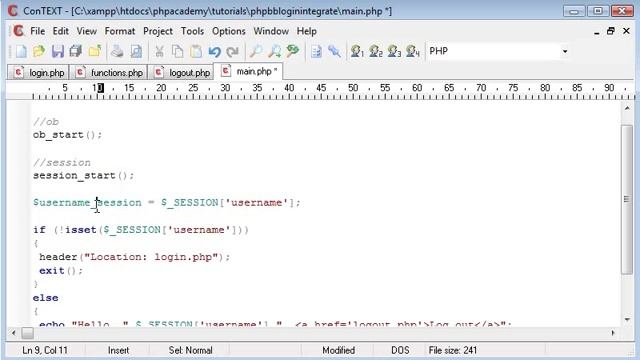Click the Find Next toolbar icon
This screenshot has width=640, height=360.
(274, 51)
